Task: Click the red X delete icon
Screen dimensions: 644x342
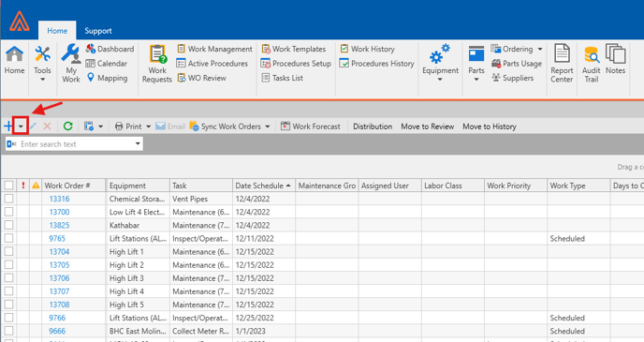Action: click(47, 126)
